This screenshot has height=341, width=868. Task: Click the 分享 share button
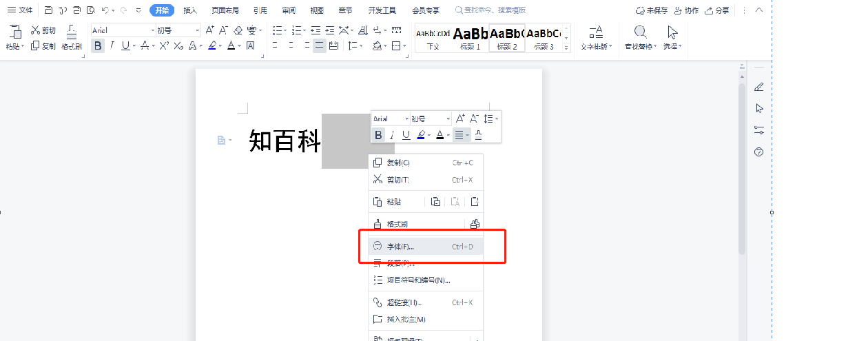coord(717,10)
